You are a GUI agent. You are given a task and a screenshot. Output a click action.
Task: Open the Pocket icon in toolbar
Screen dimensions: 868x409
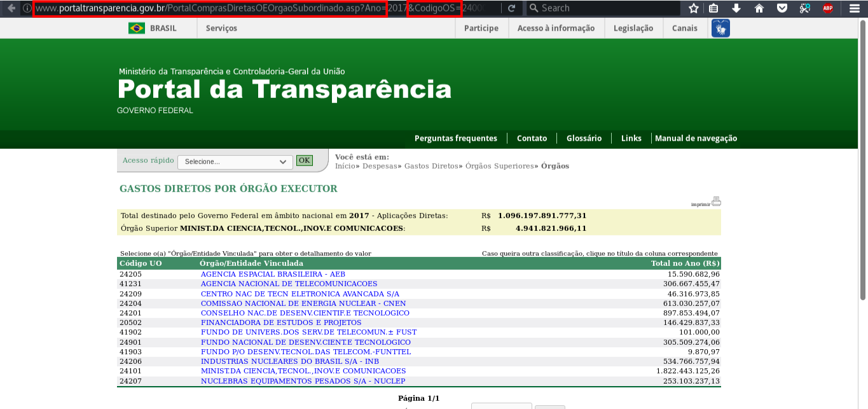coord(782,8)
